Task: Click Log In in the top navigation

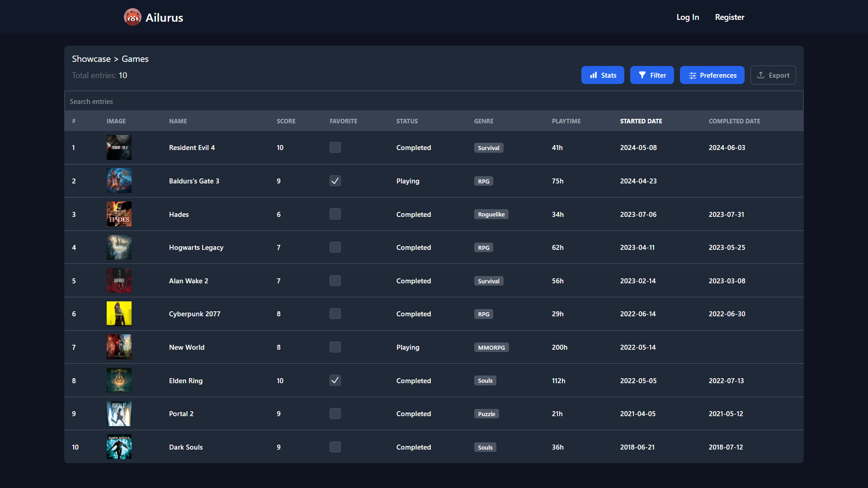Action: [688, 17]
